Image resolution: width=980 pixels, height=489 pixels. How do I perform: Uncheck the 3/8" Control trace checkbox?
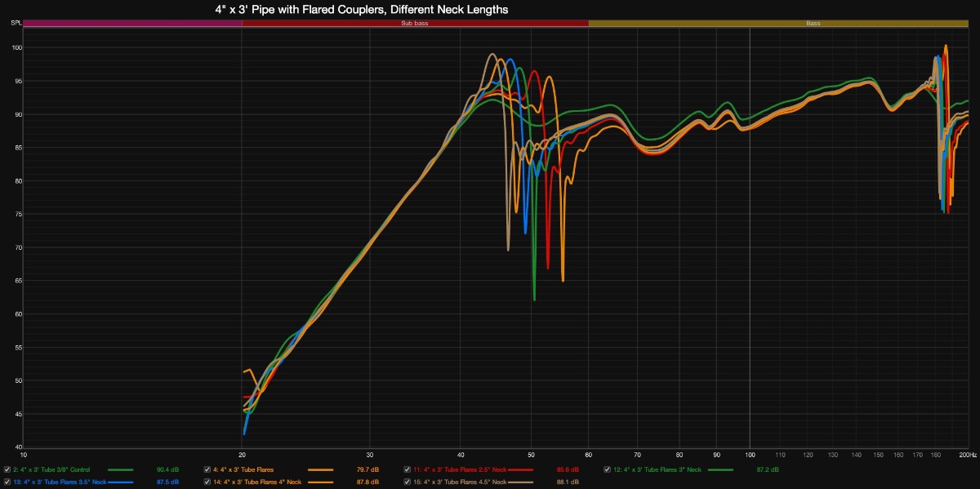[7, 469]
